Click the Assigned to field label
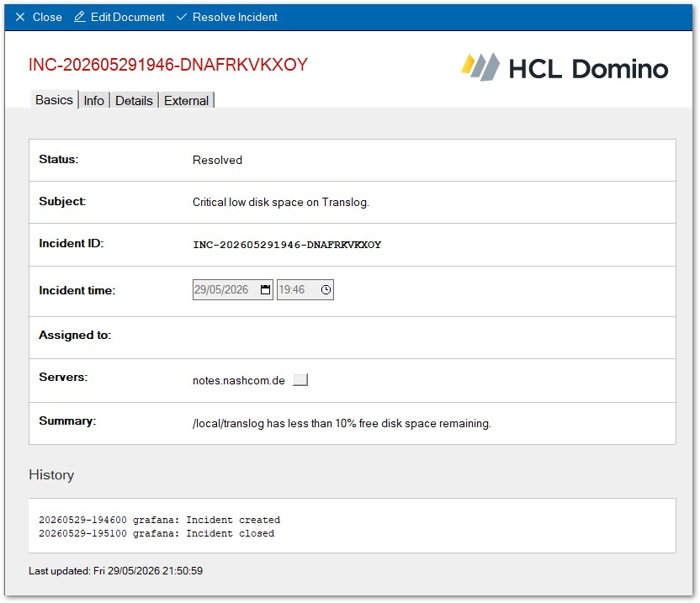The height and width of the screenshot is (603, 700). coord(75,335)
